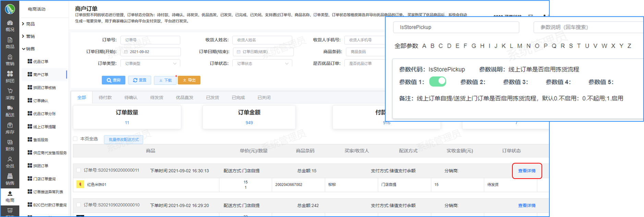Image resolution: width=644 pixels, height=217 pixels.
Task: Toggle the 参数值 1 switch off
Action: click(437, 82)
